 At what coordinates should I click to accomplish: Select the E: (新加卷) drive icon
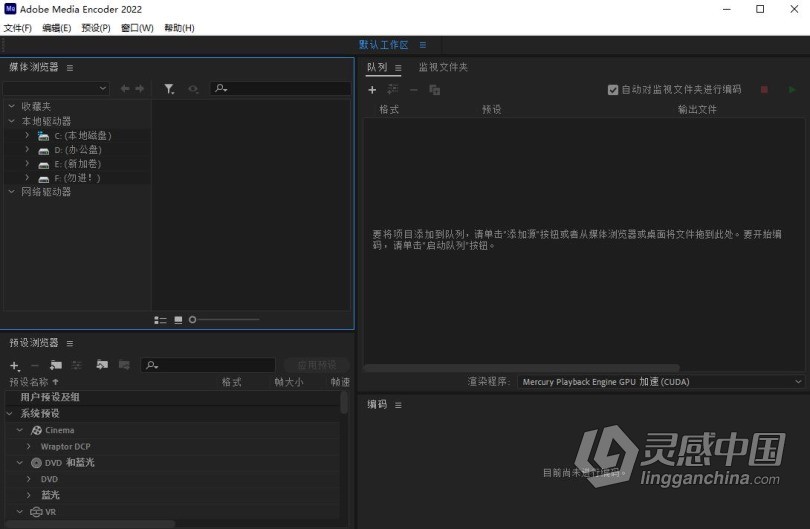[x=43, y=165]
